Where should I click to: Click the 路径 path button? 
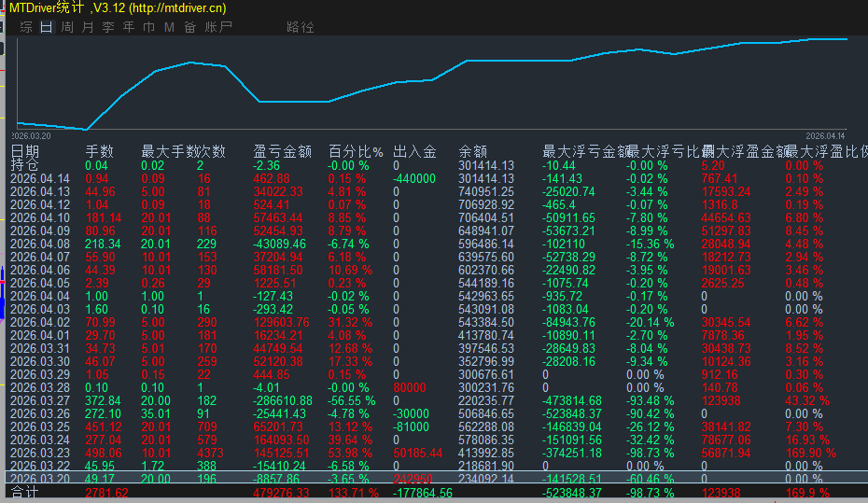coord(301,27)
